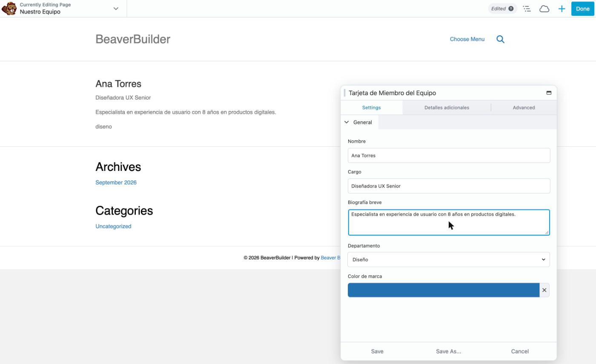Switch to the Advanced tab
The width and height of the screenshot is (596, 364).
(x=524, y=108)
